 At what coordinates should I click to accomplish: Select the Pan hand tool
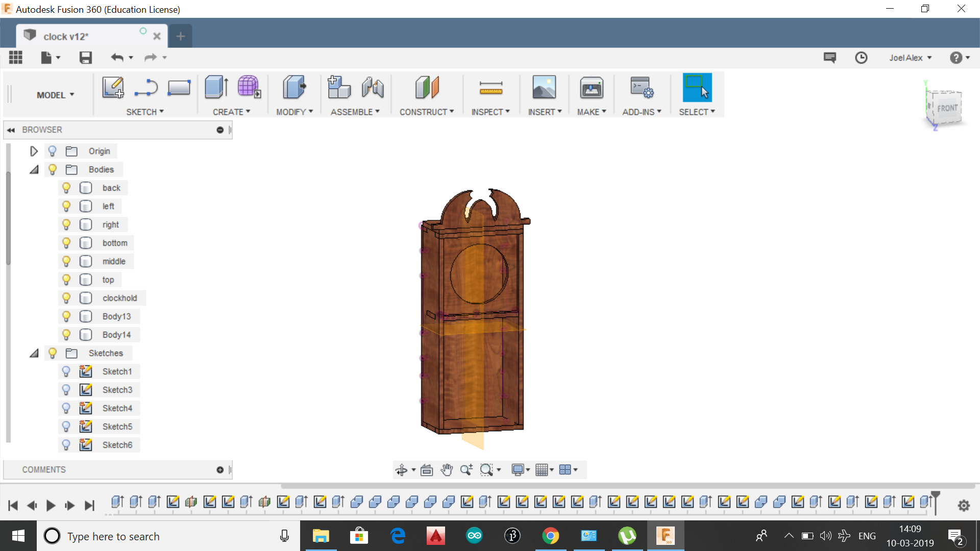[x=447, y=470]
